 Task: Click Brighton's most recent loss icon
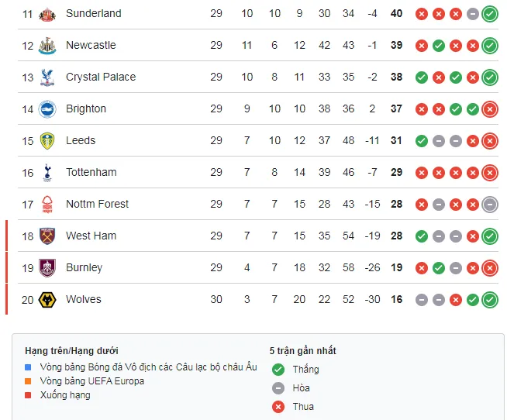(x=489, y=109)
